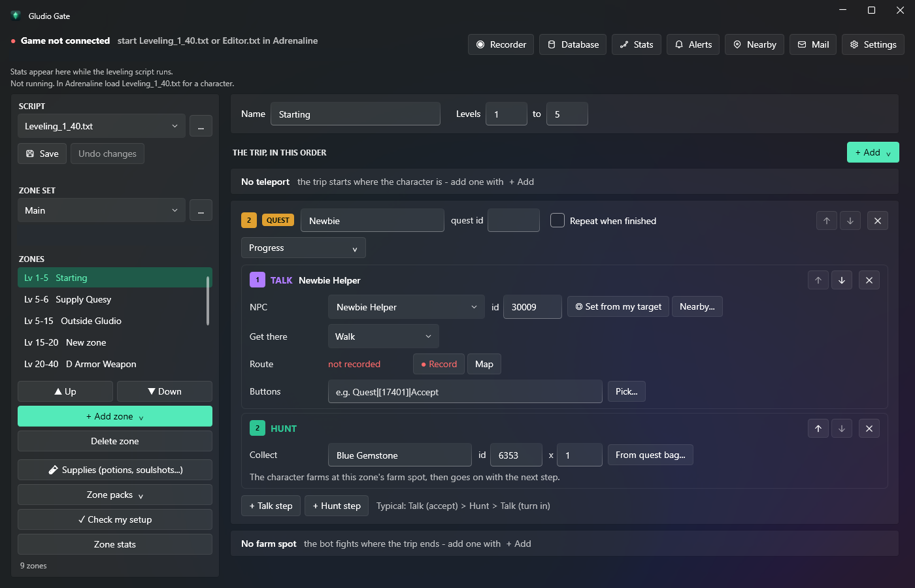Show the Stats page
The image size is (915, 588).
(x=637, y=44)
